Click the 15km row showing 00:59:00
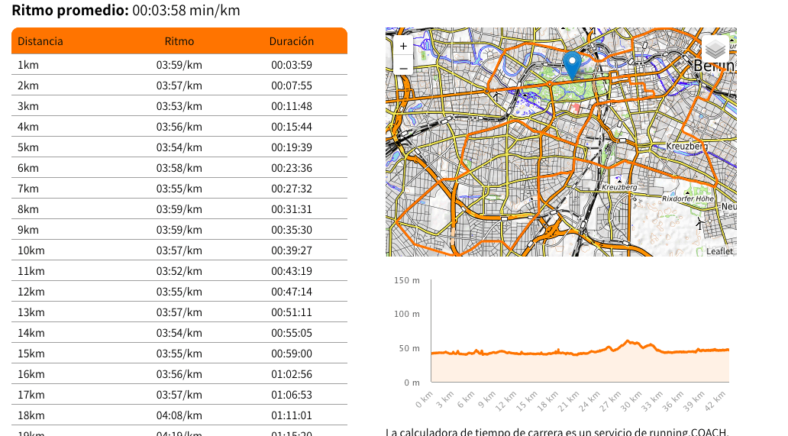 [180, 353]
